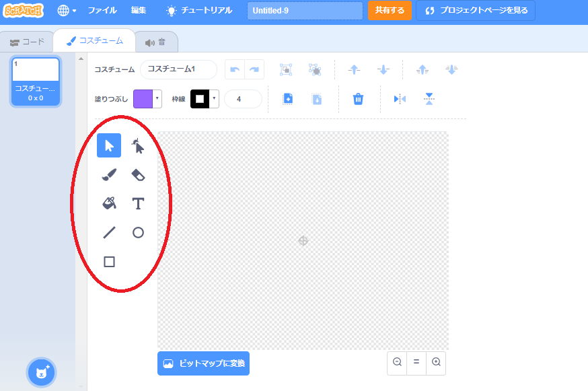Select the Brush tool
Viewport: 588px width, 391px height.
pos(109,174)
